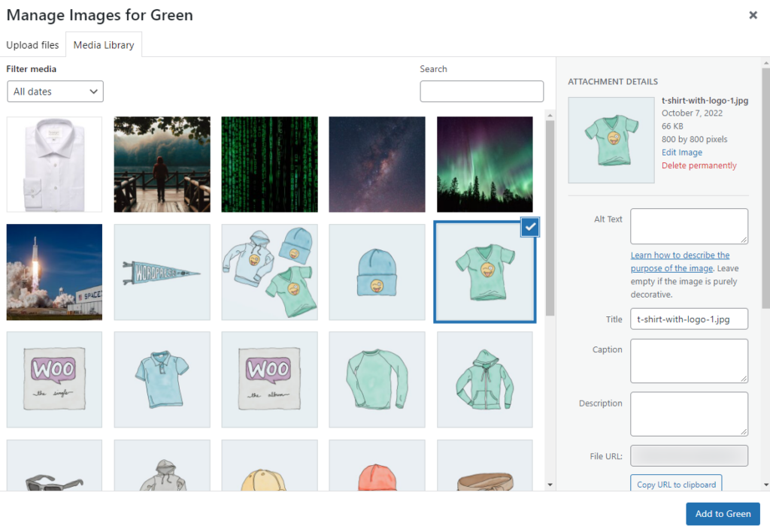Select the SpaceX rocket launch thumbnail
The image size is (770, 532).
54,271
